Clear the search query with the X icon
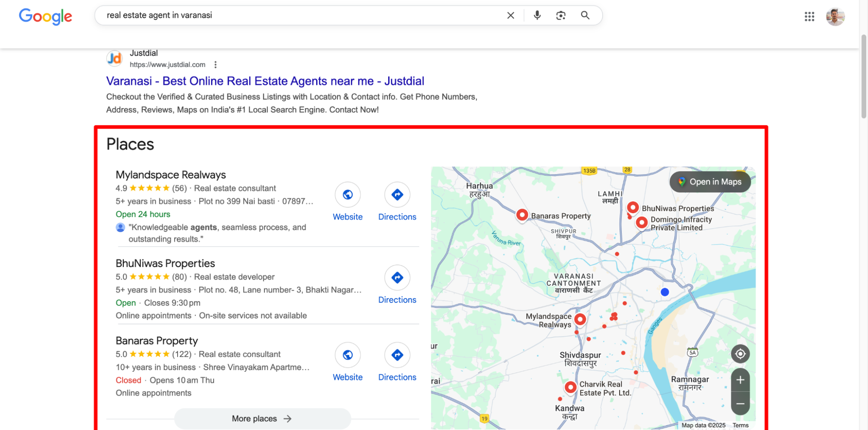This screenshot has height=430, width=868. [510, 15]
